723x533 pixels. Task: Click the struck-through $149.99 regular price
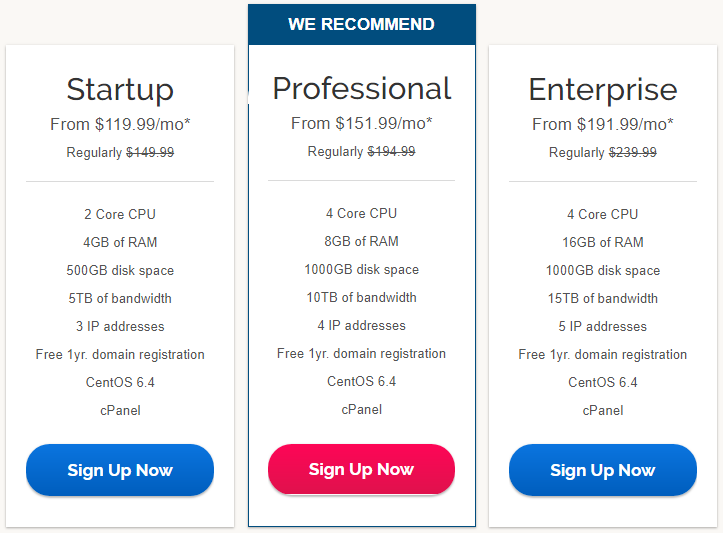[x=150, y=153]
